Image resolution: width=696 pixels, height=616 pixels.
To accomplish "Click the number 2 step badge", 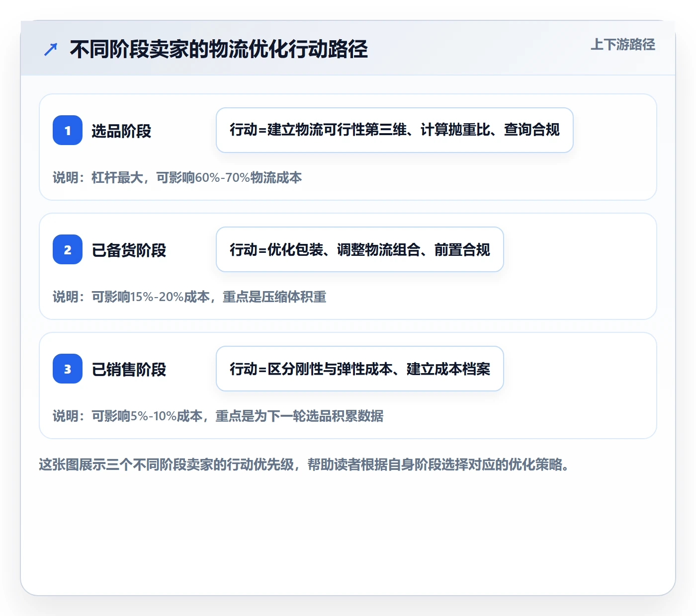I will click(68, 249).
